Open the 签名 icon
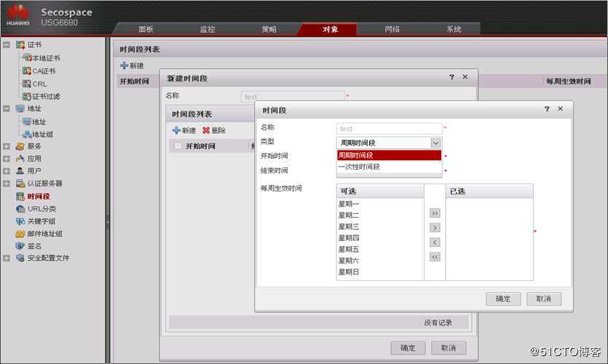The width and height of the screenshot is (608, 364). coord(20,246)
